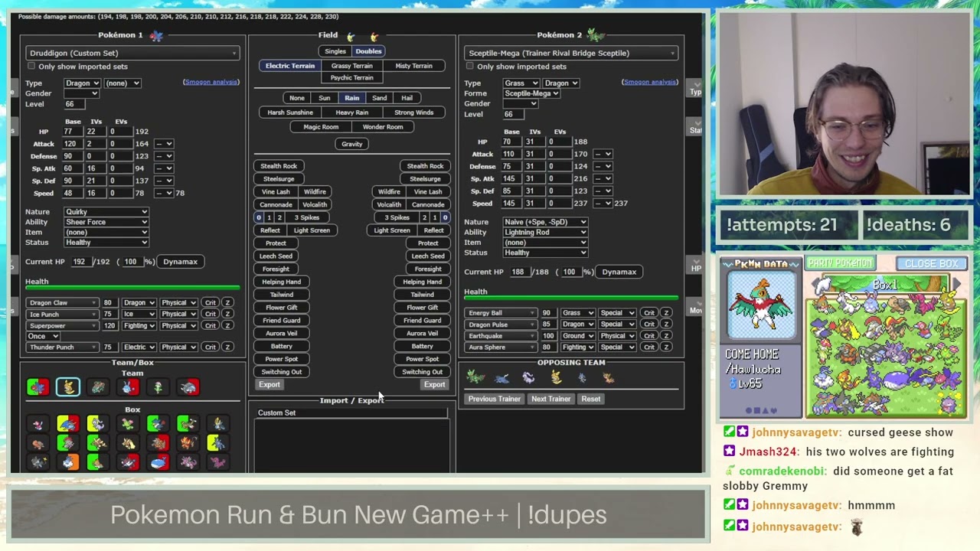Open Pokémon 1 Smogon analysis link
The height and width of the screenshot is (551, 980).
coord(211,82)
